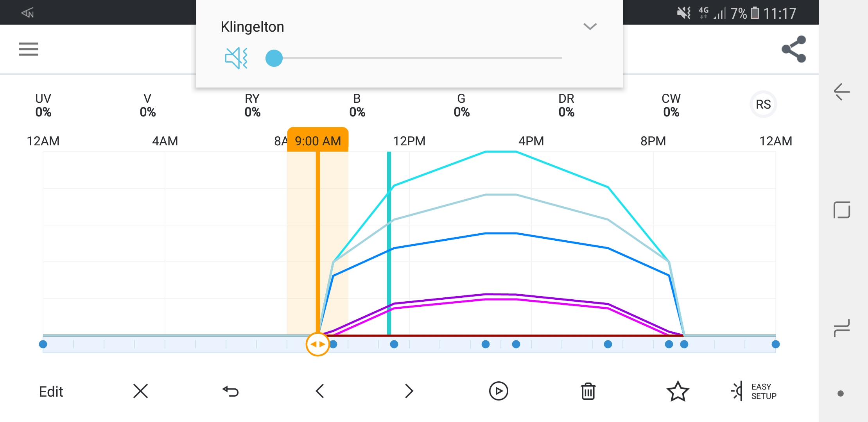Go to next time point arrow

(409, 391)
